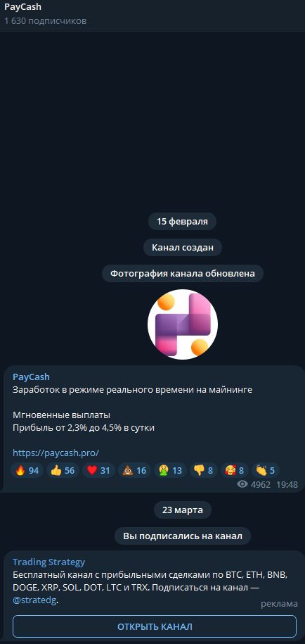Click the 15 февраля date badge
The image size is (305, 644).
tap(182, 222)
